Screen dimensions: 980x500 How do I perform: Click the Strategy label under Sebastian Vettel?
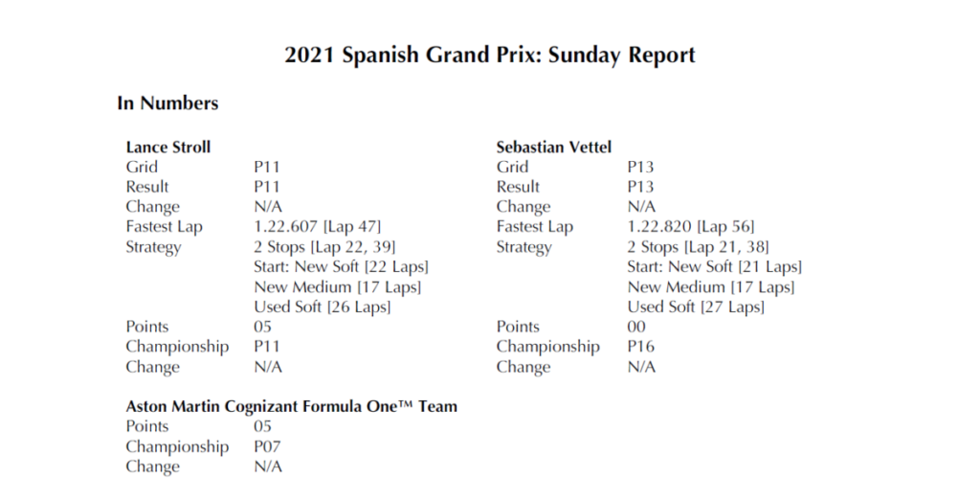tap(523, 247)
